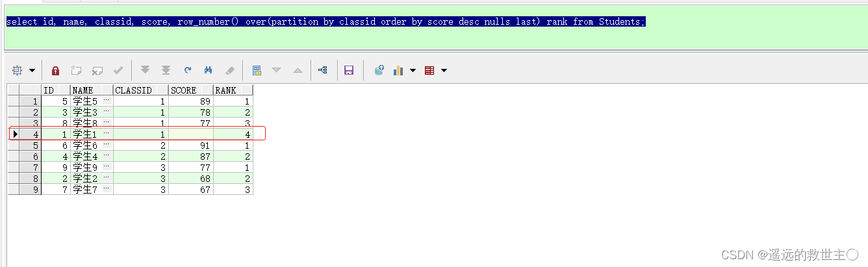The image size is (868, 267).
Task: Open the ellipsis editor button beside 学生4
Action: pyautogui.click(x=107, y=156)
